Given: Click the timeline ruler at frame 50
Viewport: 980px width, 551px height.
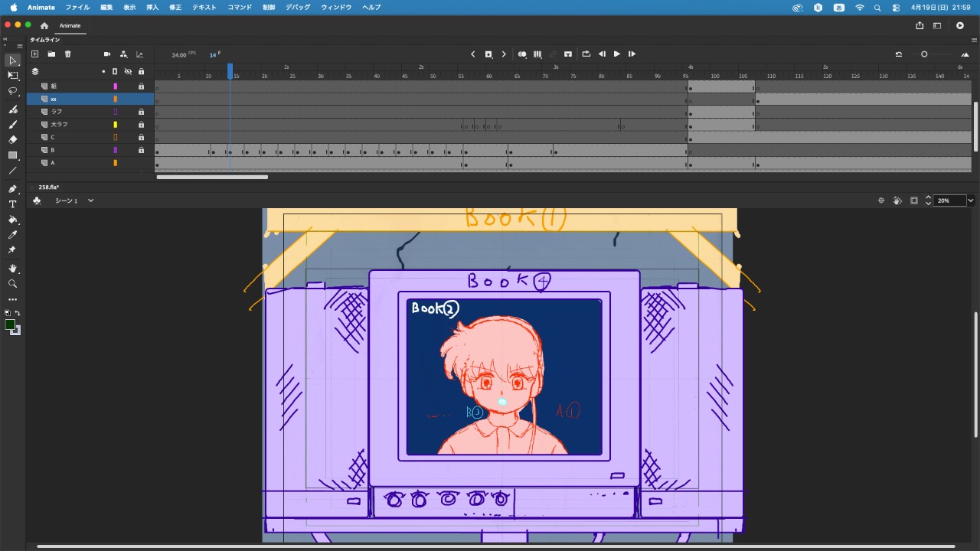Looking at the screenshot, I should pos(433,75).
